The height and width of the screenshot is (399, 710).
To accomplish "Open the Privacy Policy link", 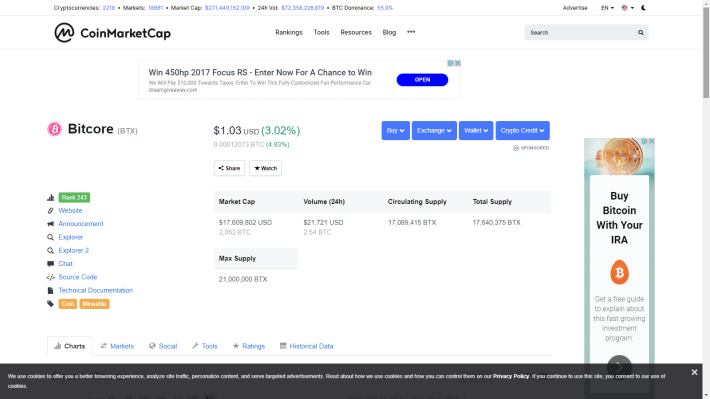I will point(511,376).
